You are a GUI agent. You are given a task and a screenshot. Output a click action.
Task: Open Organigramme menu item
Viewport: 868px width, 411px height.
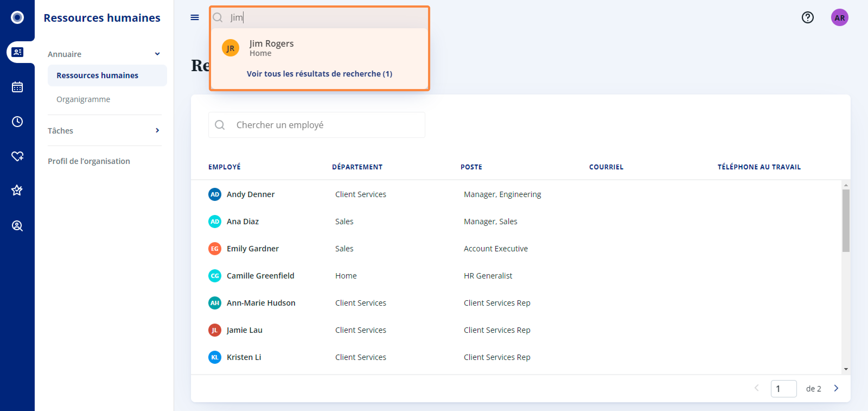point(83,99)
